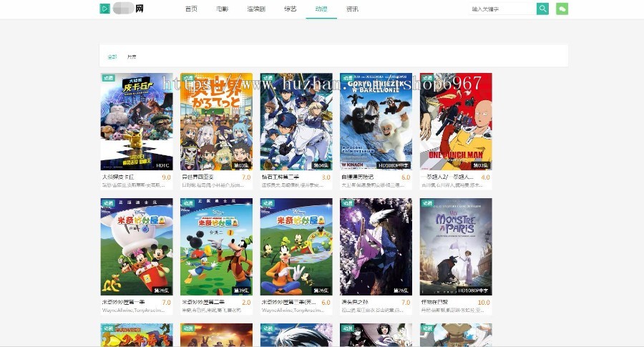Click the 动漫 tag on the Monstre à Paris poster
The width and height of the screenshot is (644, 347).
click(428, 203)
